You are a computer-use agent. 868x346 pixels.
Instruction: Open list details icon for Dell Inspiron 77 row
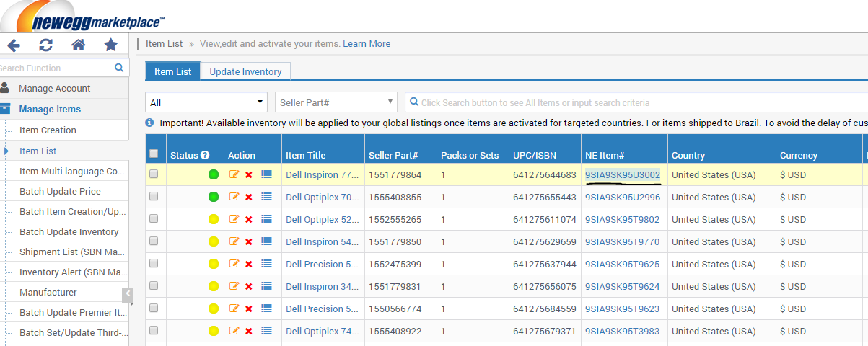266,174
